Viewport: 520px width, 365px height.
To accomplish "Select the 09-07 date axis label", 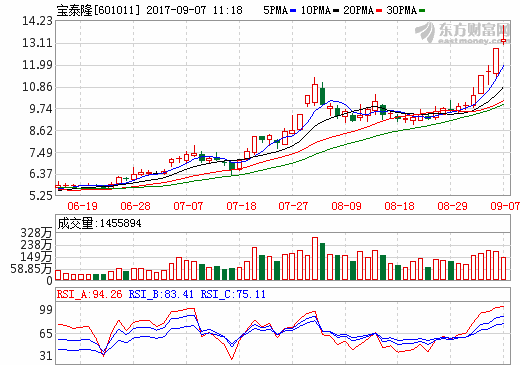I will click(505, 206).
